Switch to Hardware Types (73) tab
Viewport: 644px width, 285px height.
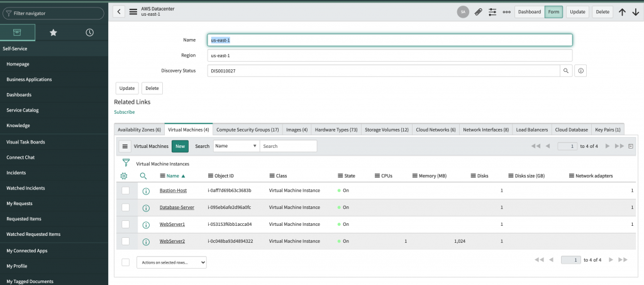(336, 130)
